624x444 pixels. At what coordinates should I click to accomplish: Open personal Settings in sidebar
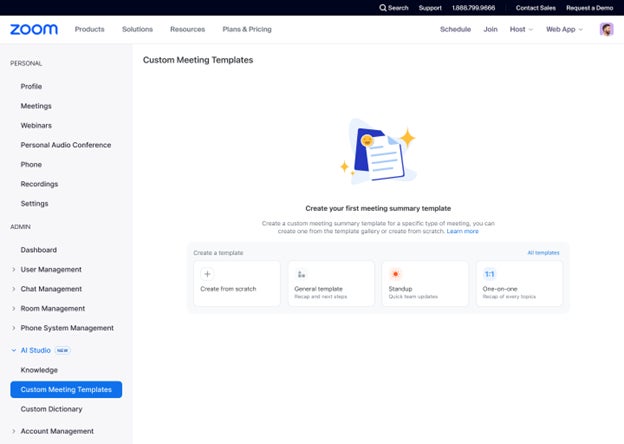[x=34, y=203]
